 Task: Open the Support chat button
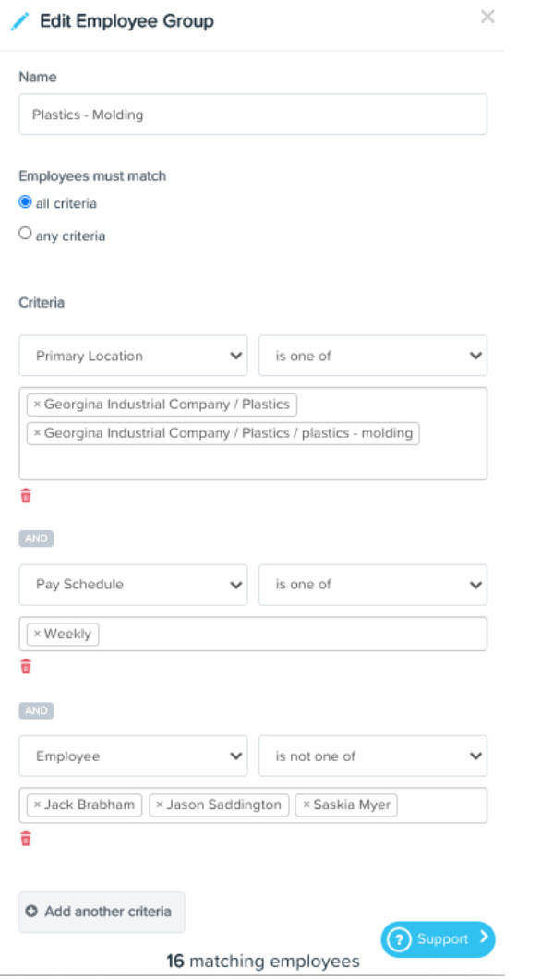pos(438,938)
